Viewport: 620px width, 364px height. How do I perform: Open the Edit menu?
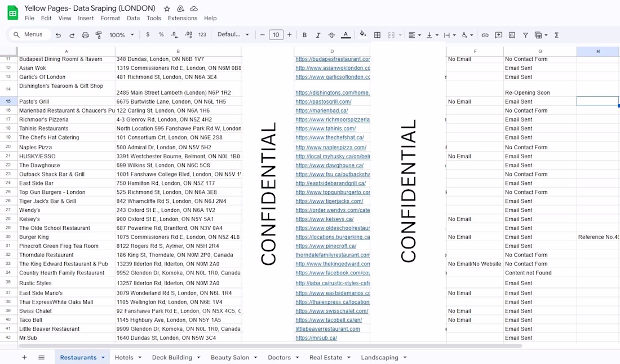click(x=46, y=18)
